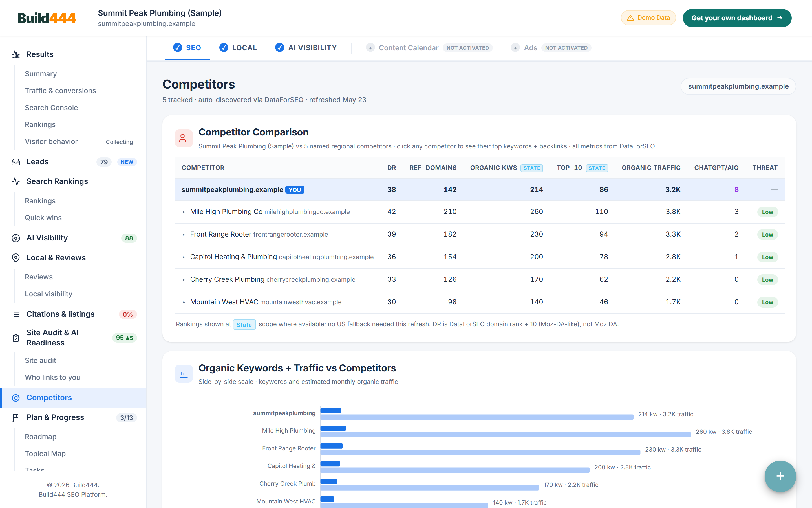Image resolution: width=812 pixels, height=508 pixels.
Task: Click the CHATGPT/AIO column header
Action: click(716, 168)
